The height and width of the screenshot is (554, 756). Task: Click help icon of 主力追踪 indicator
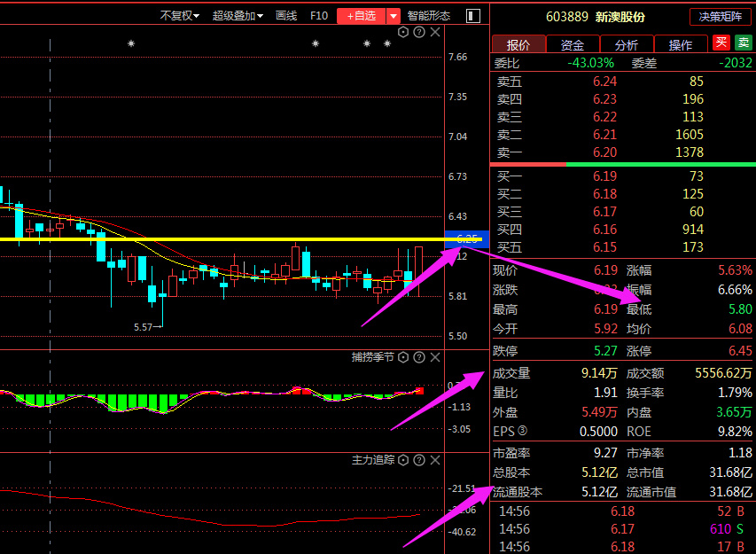419,461
